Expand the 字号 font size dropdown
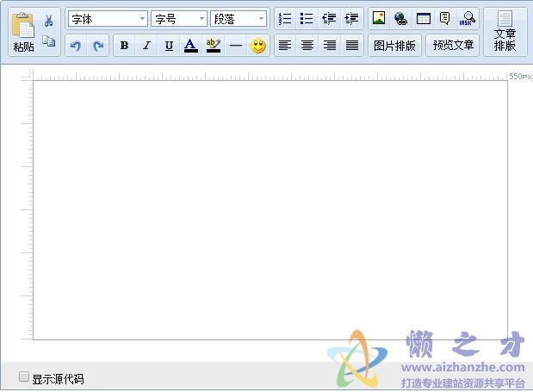 pyautogui.click(x=179, y=19)
